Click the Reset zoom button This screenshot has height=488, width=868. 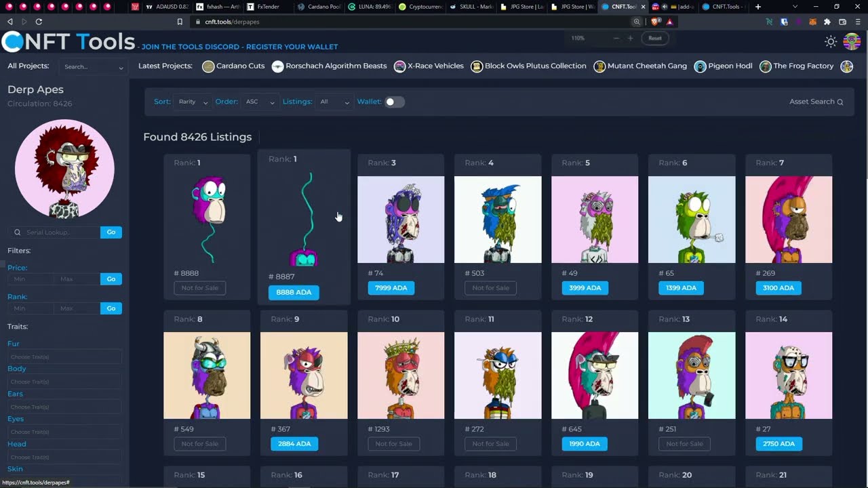click(654, 39)
